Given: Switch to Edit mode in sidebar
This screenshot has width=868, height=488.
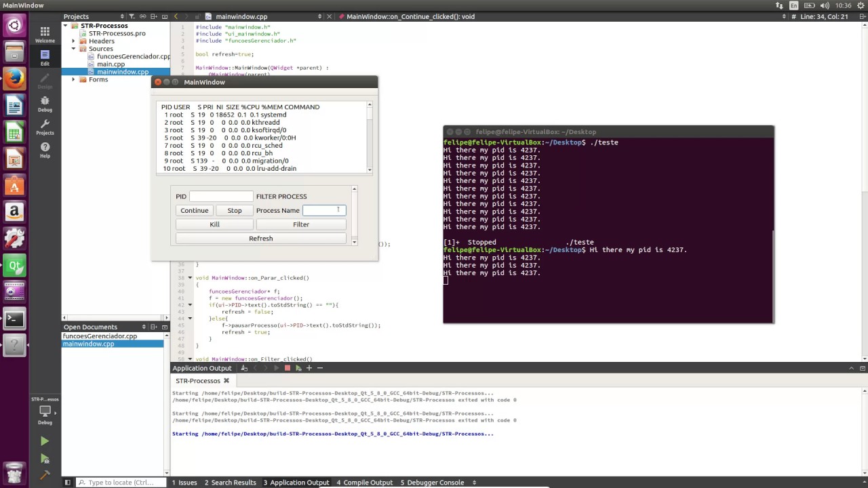Looking at the screenshot, I should click(45, 58).
